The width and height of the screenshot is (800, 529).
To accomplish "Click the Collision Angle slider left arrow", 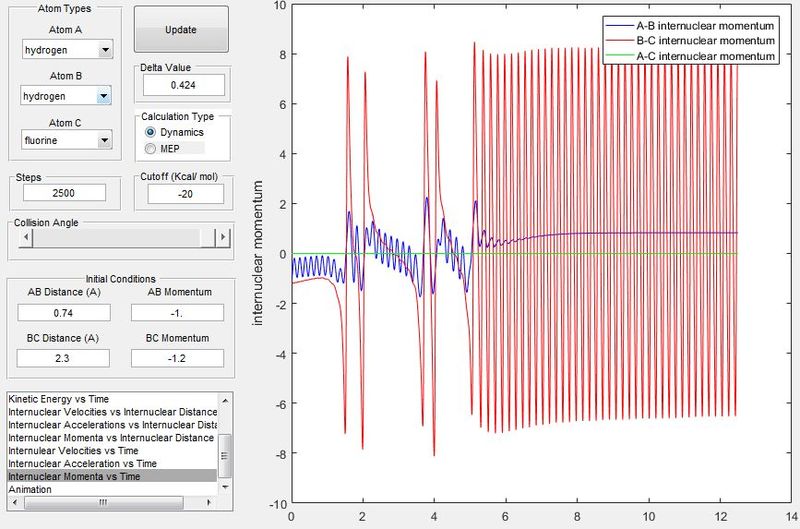I will 26,237.
